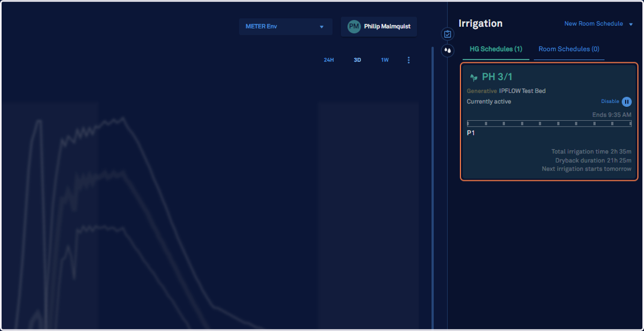Open the Philip Malmquist user menu
644x331 pixels.
point(379,26)
